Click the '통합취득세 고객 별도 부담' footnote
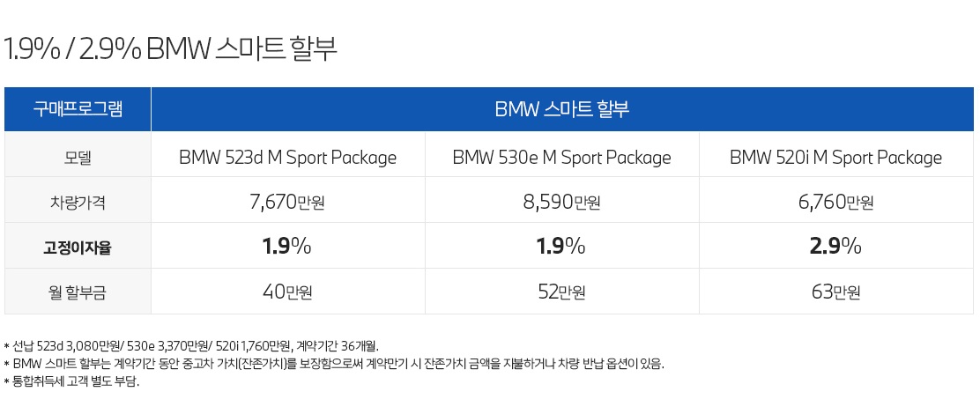980x414 pixels. [x=72, y=381]
